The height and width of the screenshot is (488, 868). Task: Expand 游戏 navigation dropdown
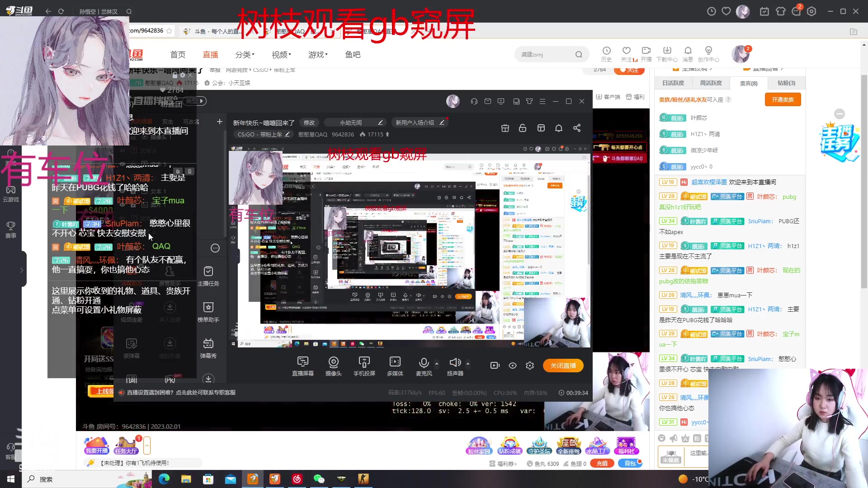(x=318, y=55)
